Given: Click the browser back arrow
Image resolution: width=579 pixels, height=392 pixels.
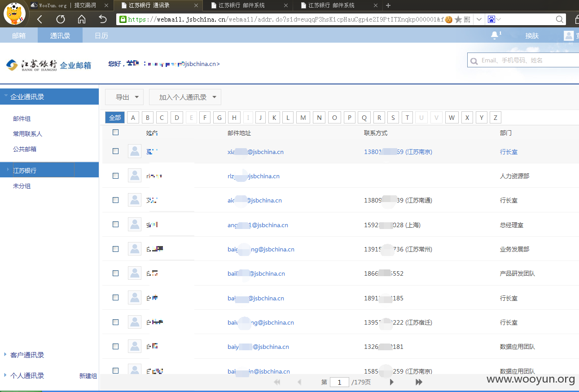Looking at the screenshot, I should (x=39, y=19).
